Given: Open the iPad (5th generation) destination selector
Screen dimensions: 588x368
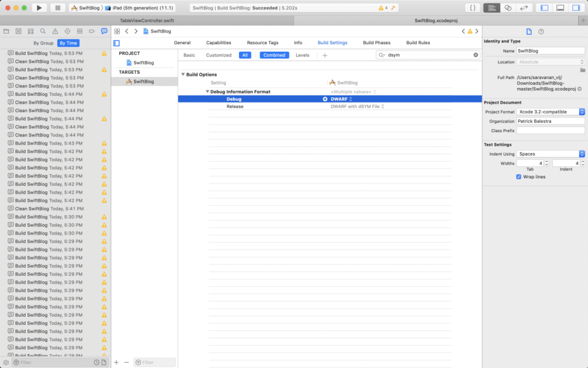Looking at the screenshot, I should click(x=139, y=8).
